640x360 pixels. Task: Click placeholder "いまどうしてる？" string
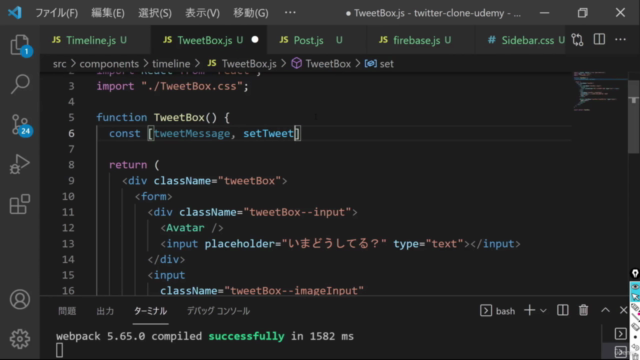click(x=334, y=244)
